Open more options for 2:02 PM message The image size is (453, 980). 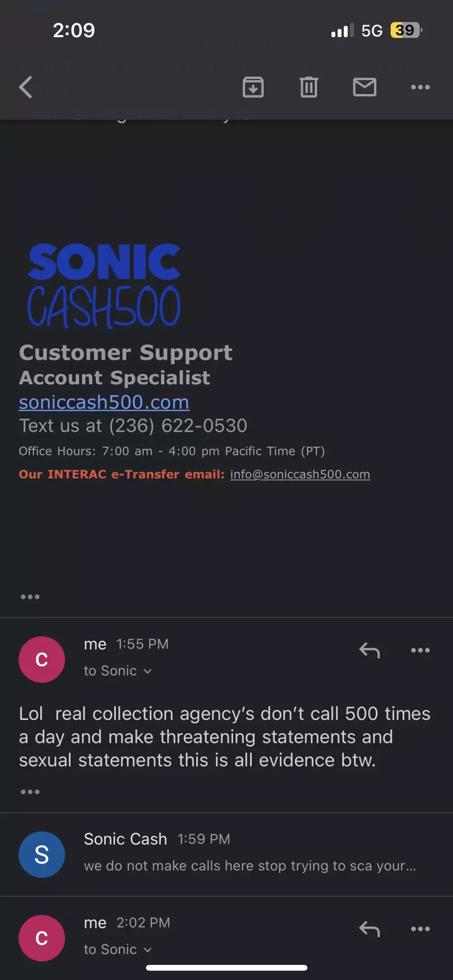click(x=420, y=929)
